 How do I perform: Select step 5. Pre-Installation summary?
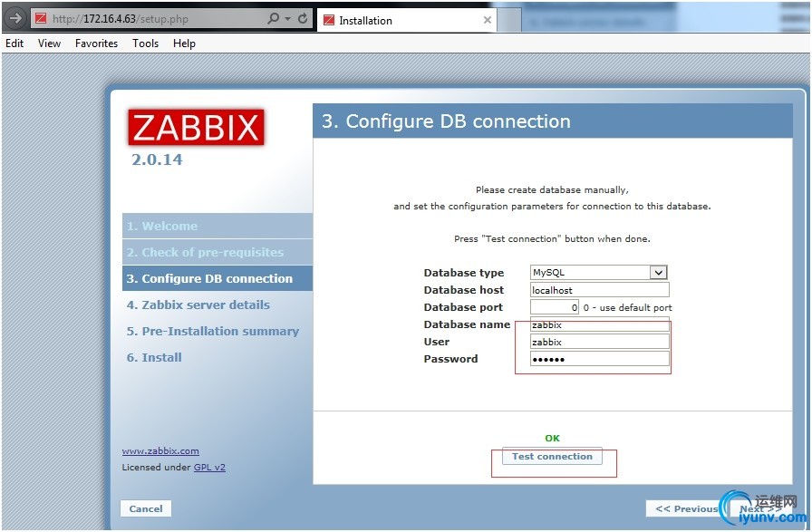tap(213, 331)
